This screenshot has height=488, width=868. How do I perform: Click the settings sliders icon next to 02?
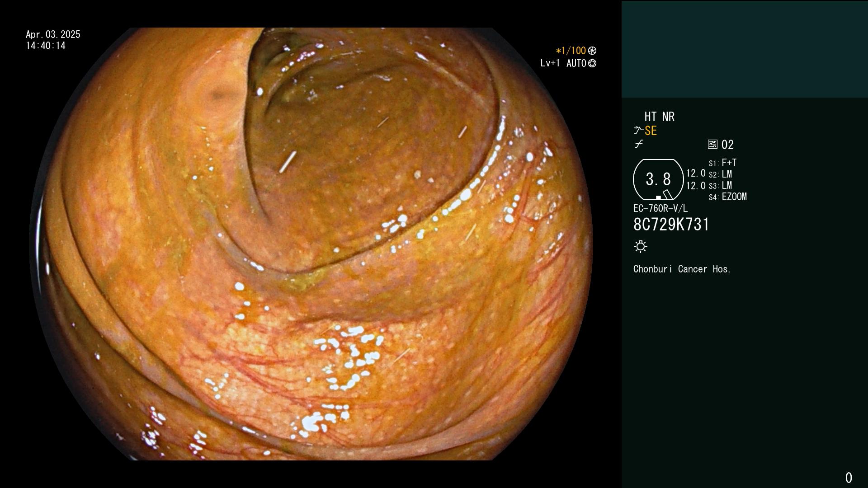coord(712,145)
